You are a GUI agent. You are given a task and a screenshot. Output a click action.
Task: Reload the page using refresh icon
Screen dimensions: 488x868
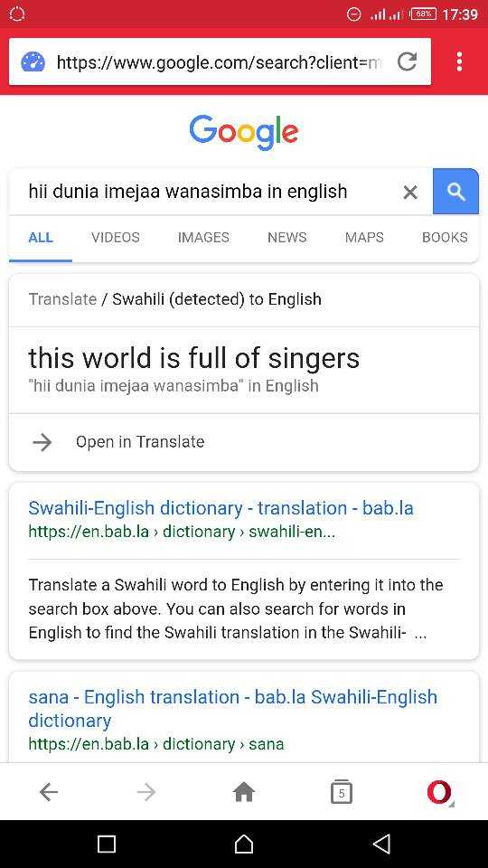(x=407, y=61)
